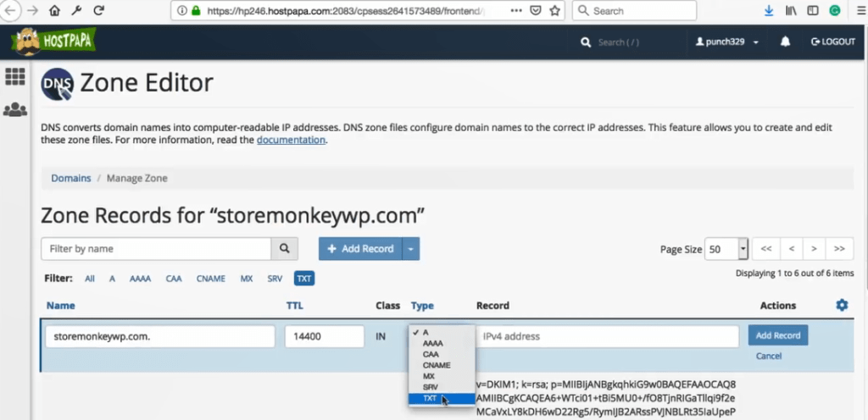
Task: Go to last page with >> button
Action: click(x=839, y=249)
